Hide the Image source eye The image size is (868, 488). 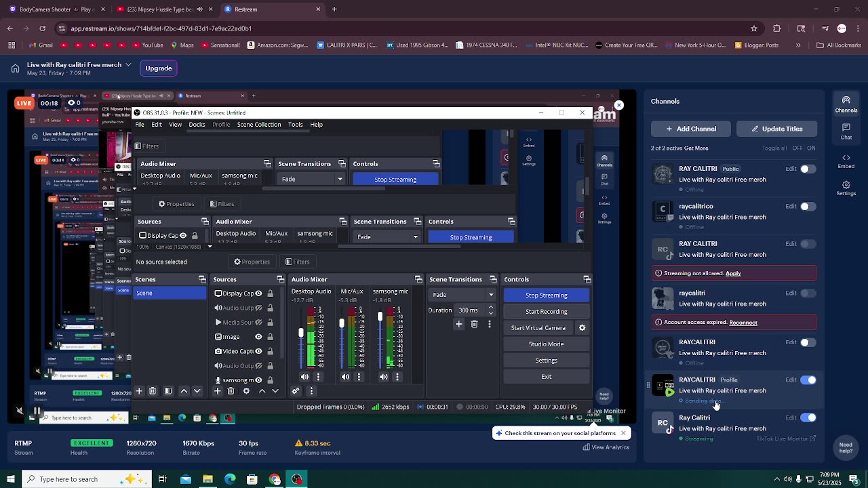point(258,337)
